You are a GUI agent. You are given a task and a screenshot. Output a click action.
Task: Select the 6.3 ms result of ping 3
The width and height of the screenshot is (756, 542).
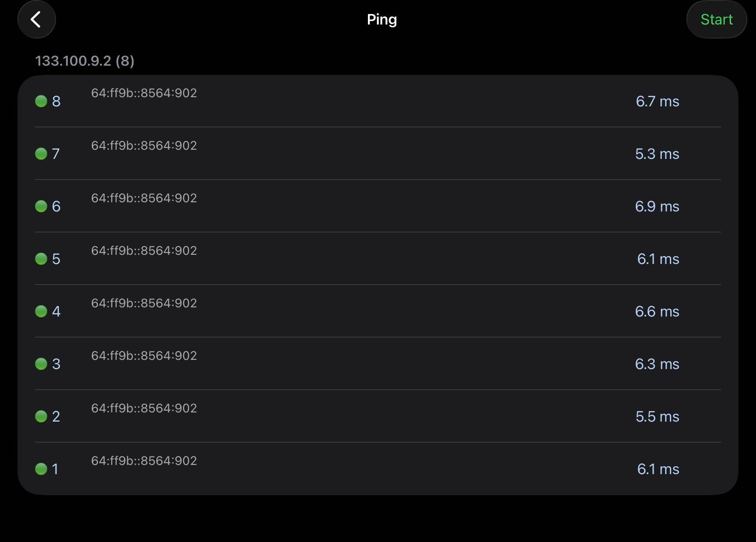[657, 364]
